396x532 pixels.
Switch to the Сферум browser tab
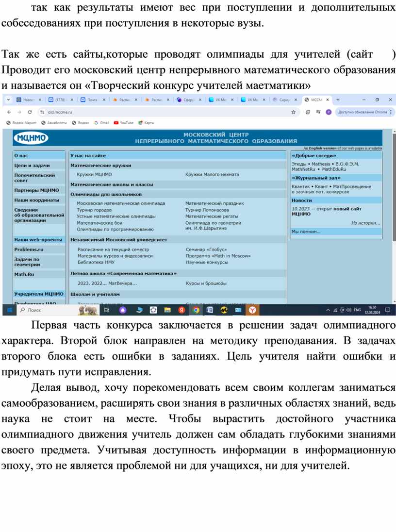186,100
